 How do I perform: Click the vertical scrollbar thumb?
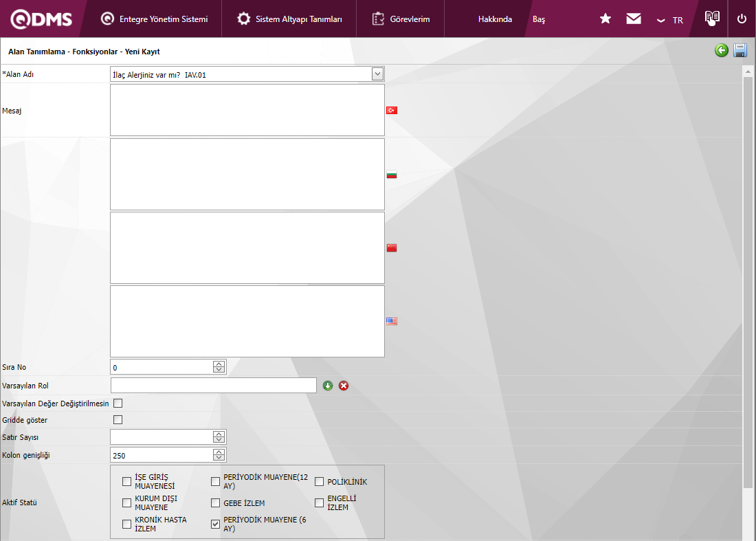[748, 282]
